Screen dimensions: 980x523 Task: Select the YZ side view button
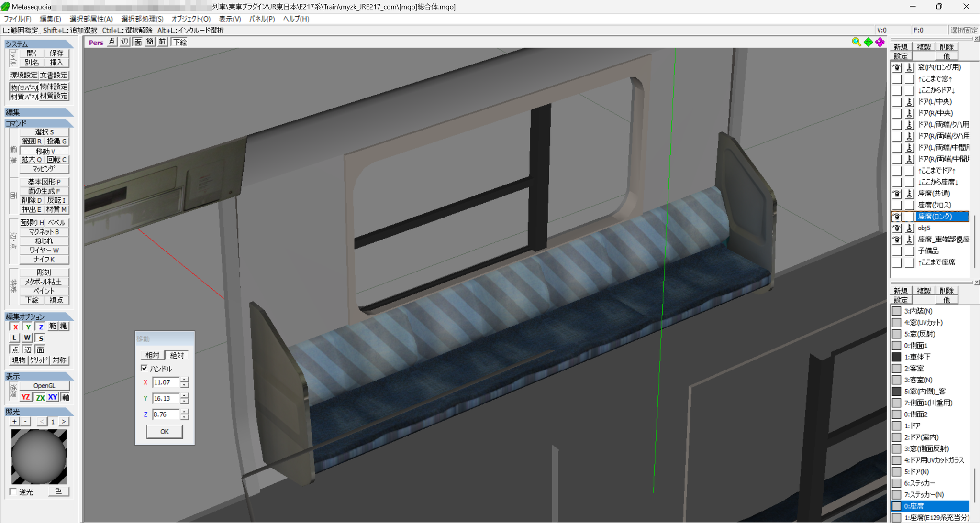coord(26,397)
